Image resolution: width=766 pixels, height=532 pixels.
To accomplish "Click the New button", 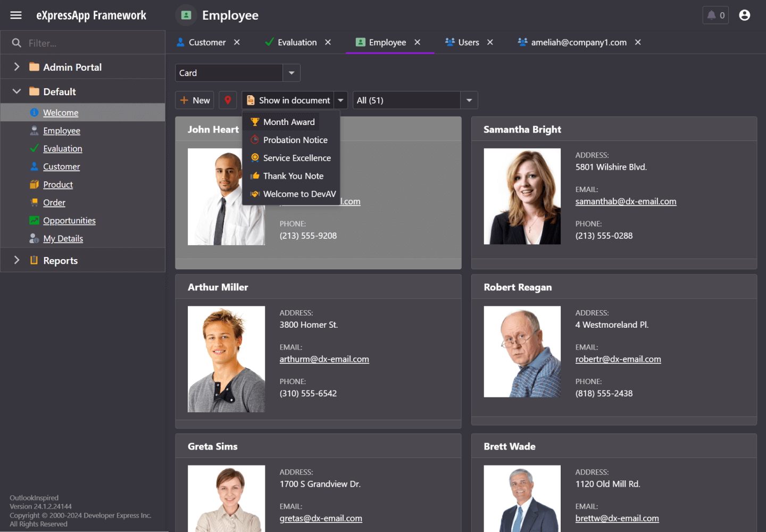I will 194,100.
